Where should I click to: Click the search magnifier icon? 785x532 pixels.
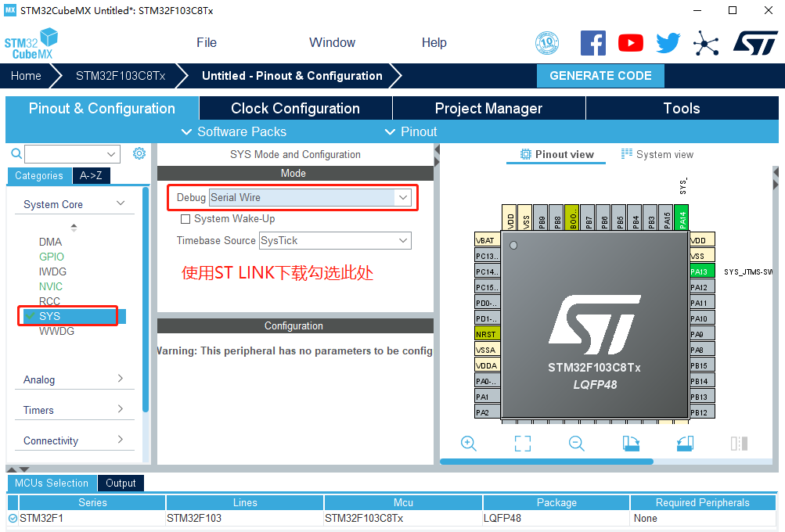[x=16, y=153]
